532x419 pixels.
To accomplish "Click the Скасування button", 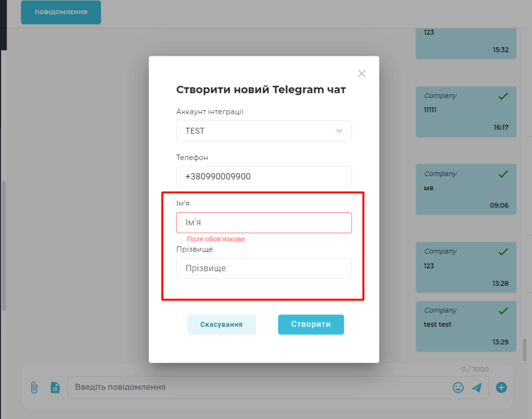I will (221, 324).
